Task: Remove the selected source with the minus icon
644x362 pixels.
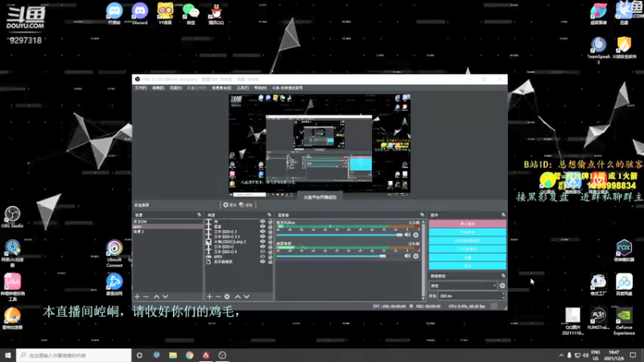Action: (x=218, y=296)
